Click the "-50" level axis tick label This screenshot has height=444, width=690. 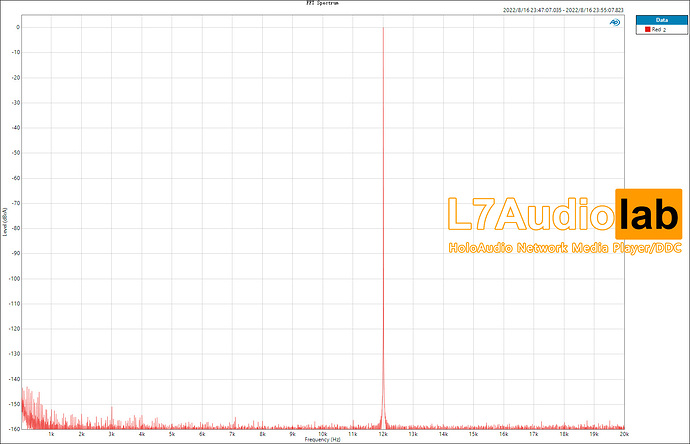click(x=16, y=153)
